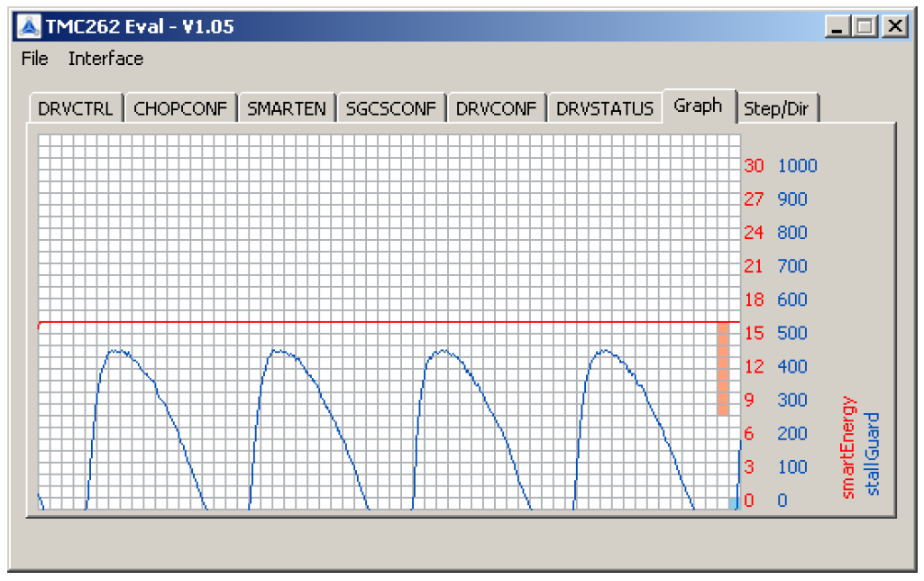Image resolution: width=924 pixels, height=581 pixels.
Task: Click the blue stallGuard axis label
Action: [x=872, y=454]
